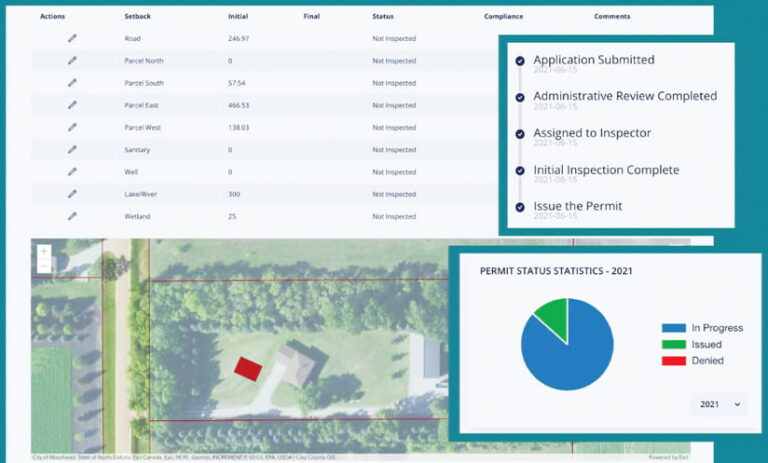Image resolution: width=768 pixels, height=463 pixels.
Task: Zoom out on the map
Action: (44, 266)
